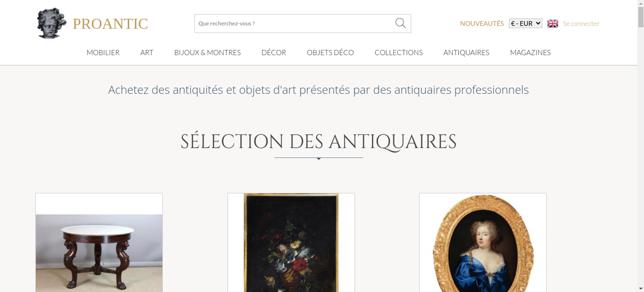Image resolution: width=644 pixels, height=292 pixels.
Task: Open the flower still life painting thumbnail
Action: click(291, 242)
